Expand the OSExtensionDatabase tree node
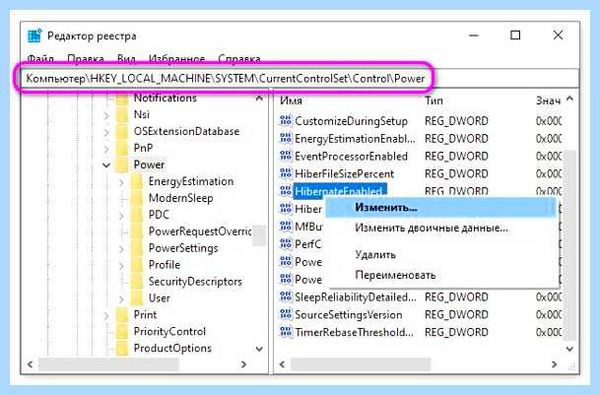 (107, 132)
